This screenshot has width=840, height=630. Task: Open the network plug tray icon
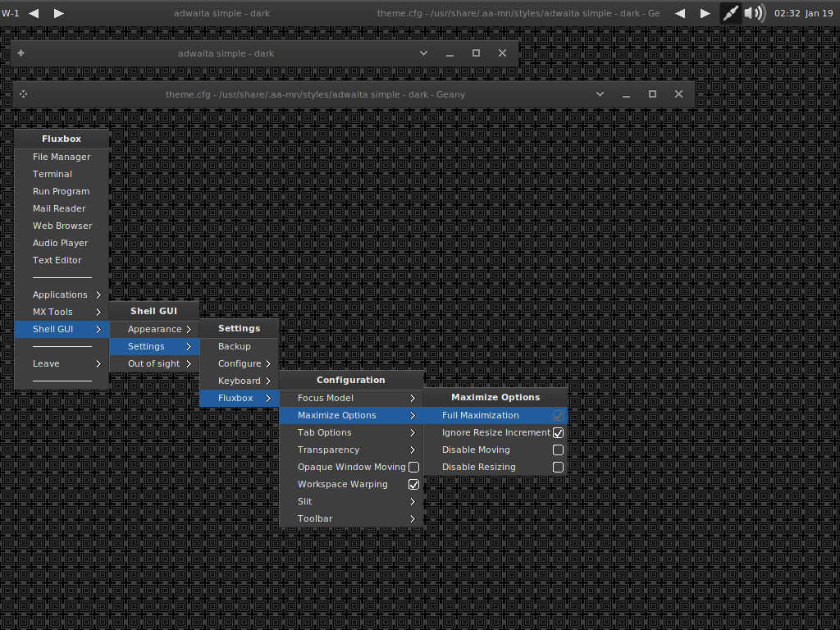(x=730, y=13)
